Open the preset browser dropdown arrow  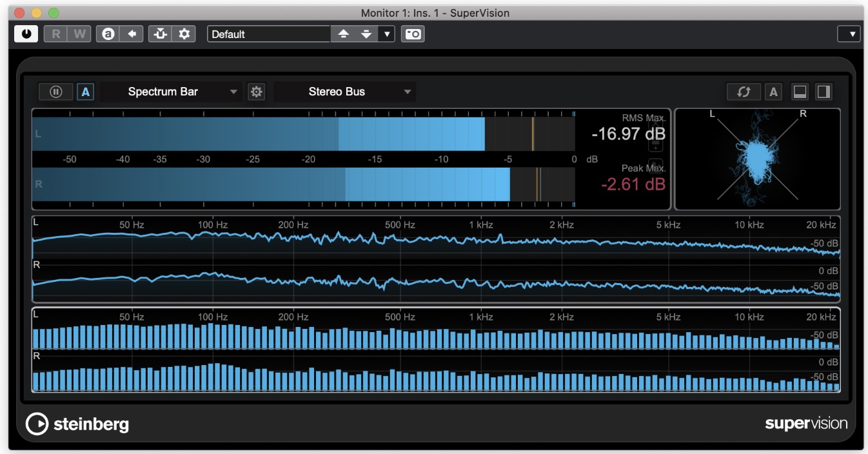coord(387,34)
